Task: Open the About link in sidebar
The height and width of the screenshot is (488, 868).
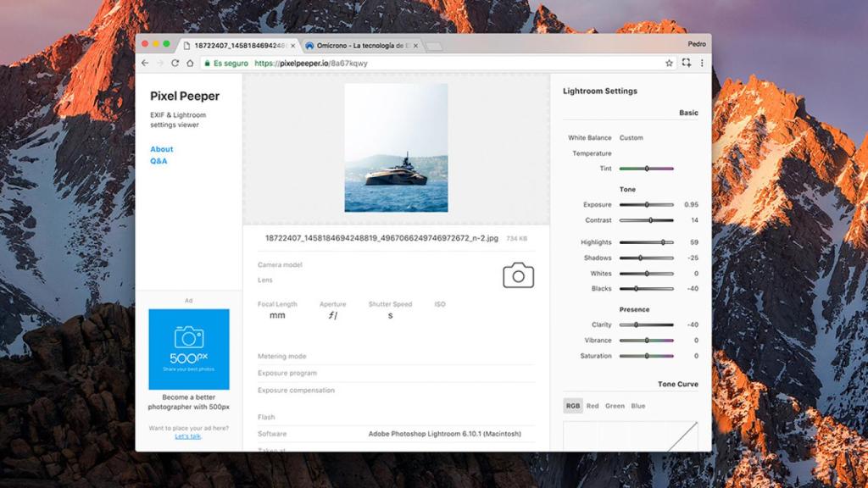Action: tap(161, 149)
